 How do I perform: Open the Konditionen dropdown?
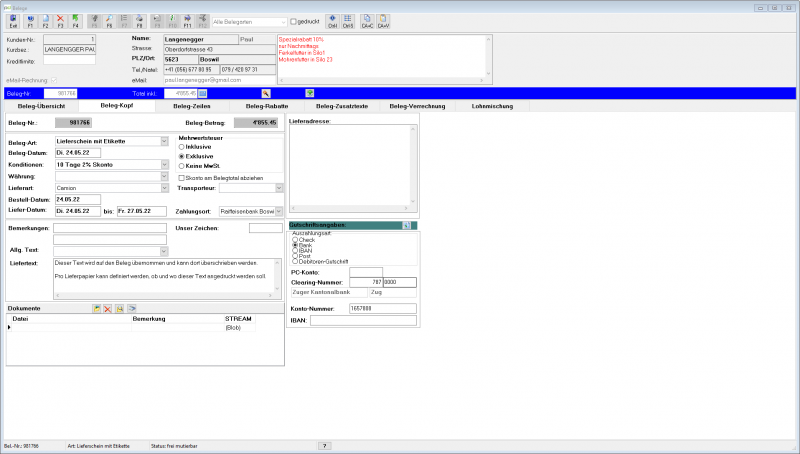(164, 165)
